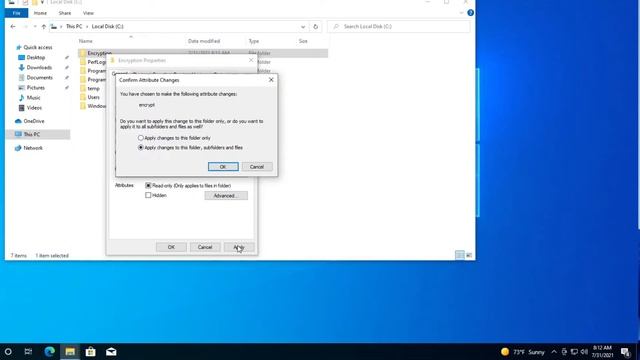640x360 pixels.
Task: Go up one level with up arrow
Action: 44,27
